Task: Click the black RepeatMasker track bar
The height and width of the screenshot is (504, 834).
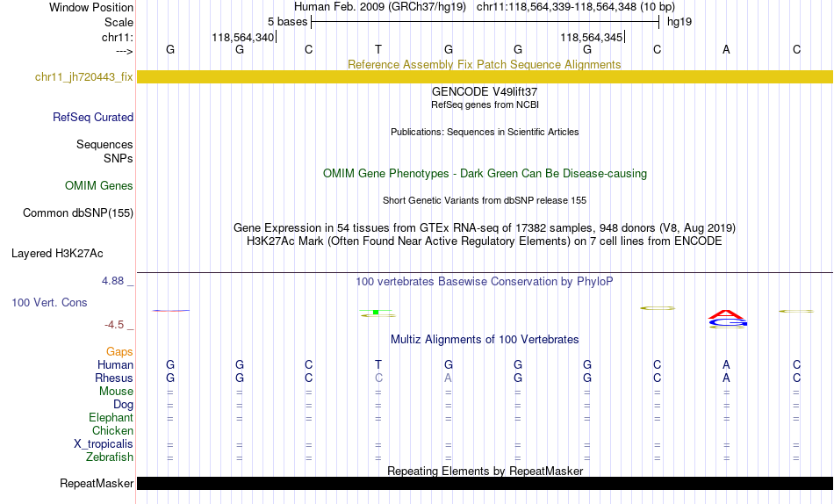Action: coord(485,483)
